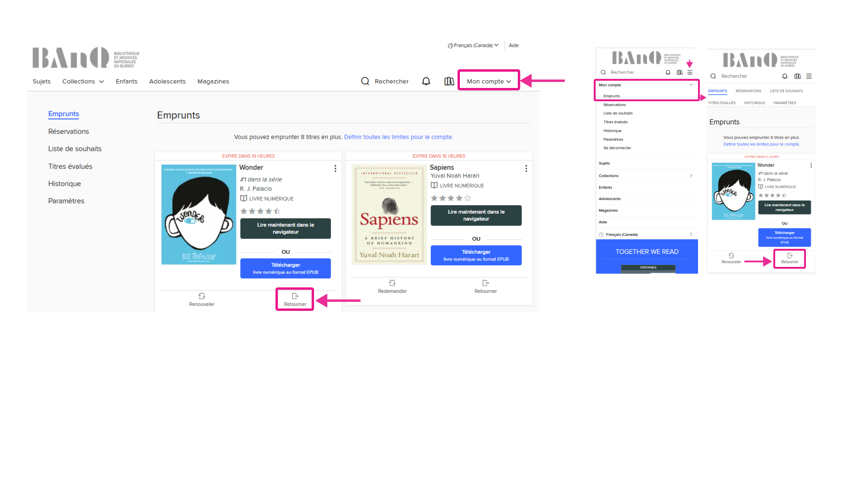Click globe icon next to mobile Français (Canada)

pyautogui.click(x=601, y=235)
